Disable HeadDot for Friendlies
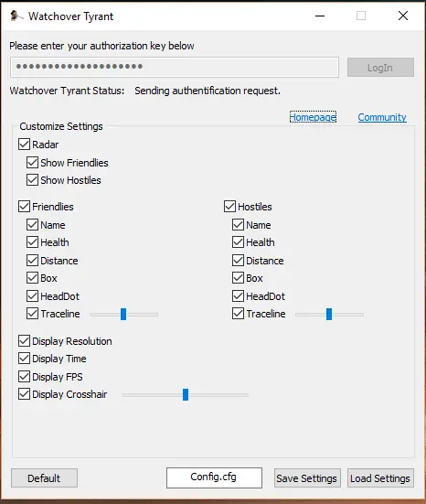426x504 pixels. coord(32,296)
